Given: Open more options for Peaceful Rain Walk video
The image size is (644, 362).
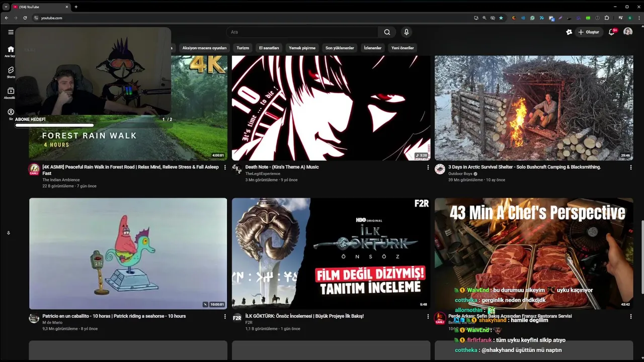Looking at the screenshot, I should tap(225, 167).
